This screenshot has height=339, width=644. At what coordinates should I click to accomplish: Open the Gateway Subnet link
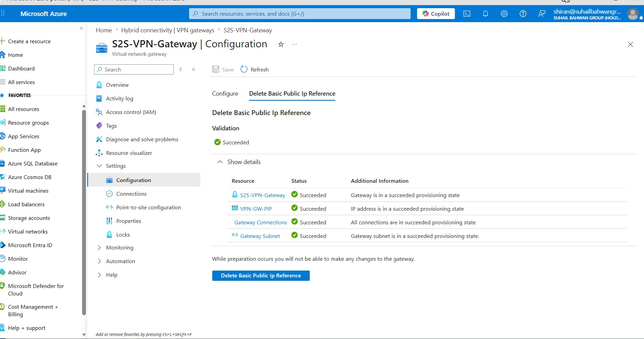260,236
